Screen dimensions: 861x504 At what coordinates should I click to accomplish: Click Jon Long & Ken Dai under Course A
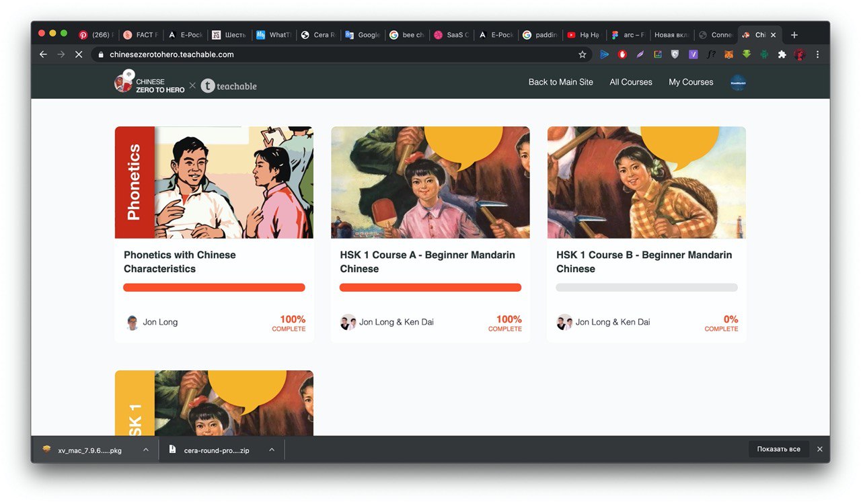click(x=396, y=322)
